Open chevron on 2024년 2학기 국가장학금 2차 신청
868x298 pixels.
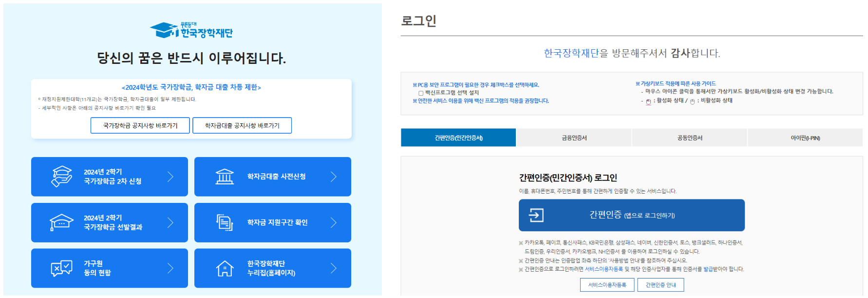[170, 177]
